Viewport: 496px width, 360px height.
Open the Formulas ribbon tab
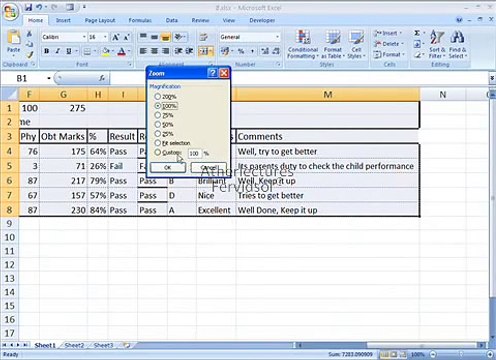(140, 20)
